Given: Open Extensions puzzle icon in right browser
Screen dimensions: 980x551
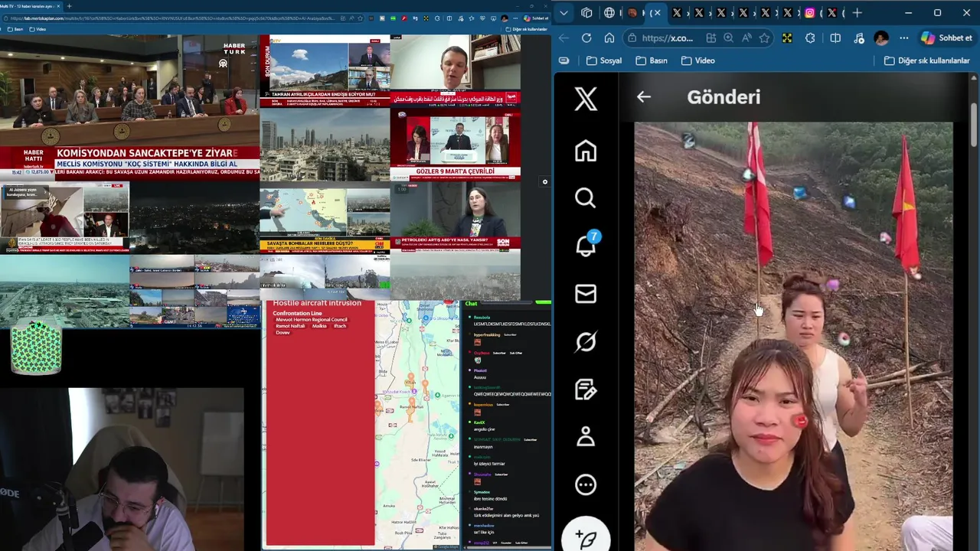Looking at the screenshot, I should click(x=811, y=38).
